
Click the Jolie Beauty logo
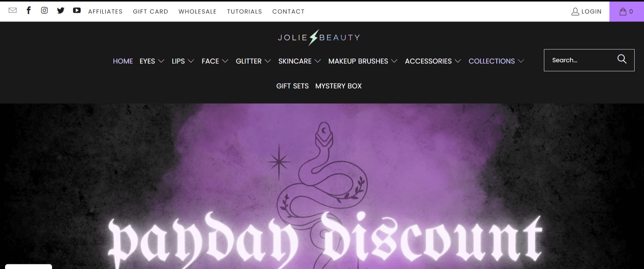319,37
